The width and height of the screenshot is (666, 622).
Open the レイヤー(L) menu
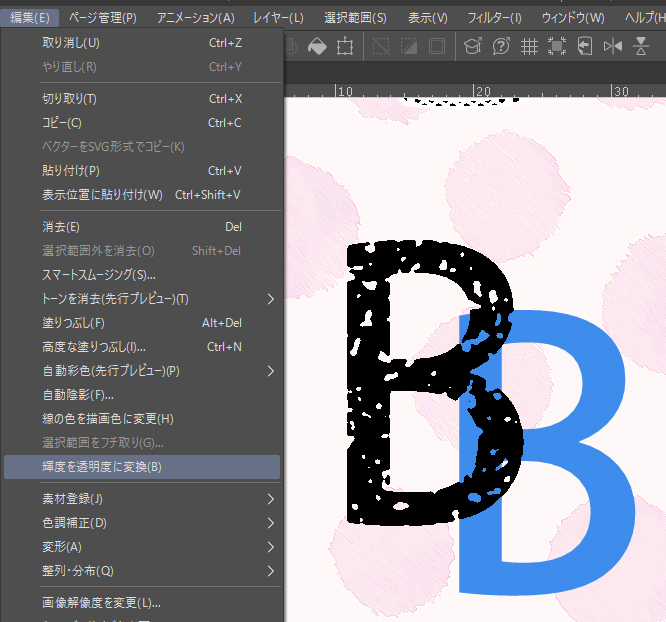pos(278,17)
